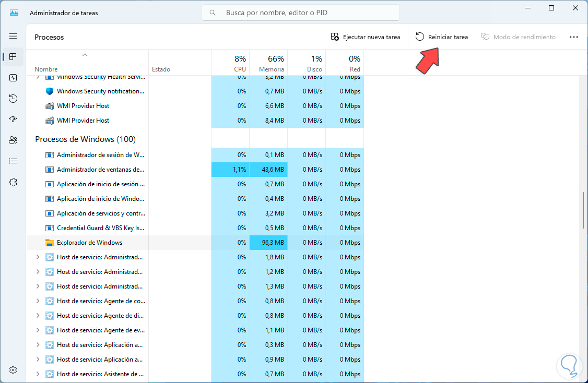Select the Explorador de Windows process

pyautogui.click(x=195, y=243)
